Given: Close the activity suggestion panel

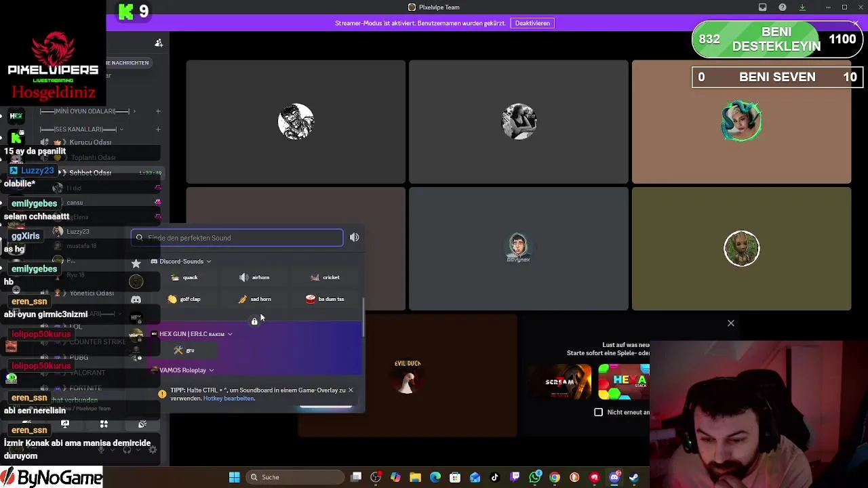Looking at the screenshot, I should coord(731,323).
